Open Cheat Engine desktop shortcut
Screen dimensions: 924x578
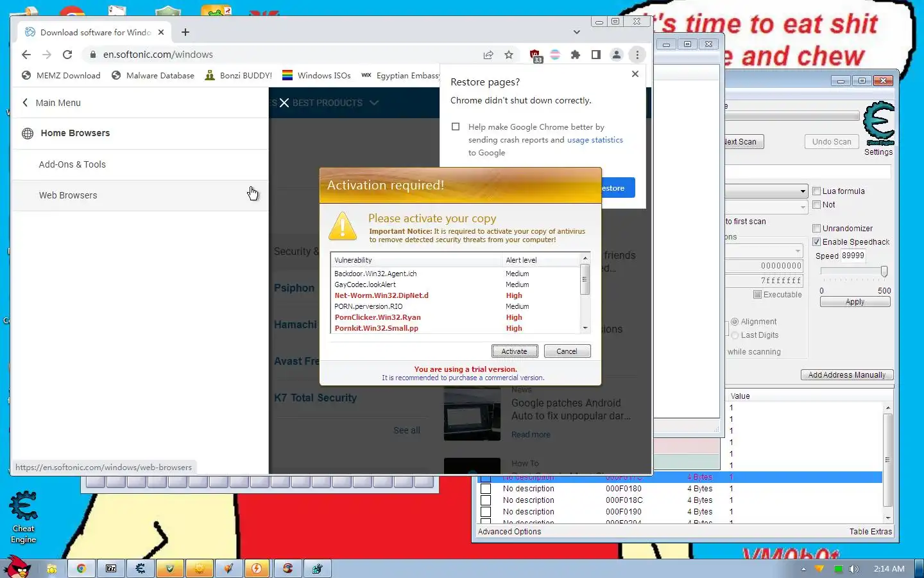tap(23, 517)
